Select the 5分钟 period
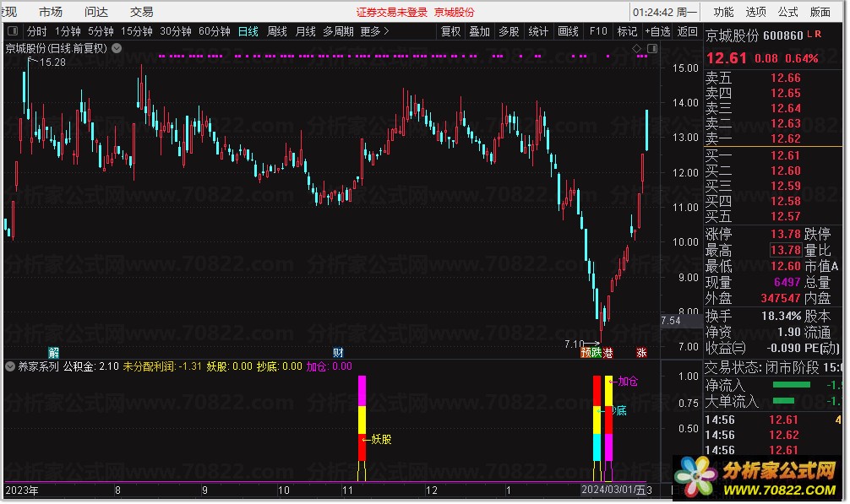Image resolution: width=850 pixels, height=504 pixels. (x=101, y=31)
